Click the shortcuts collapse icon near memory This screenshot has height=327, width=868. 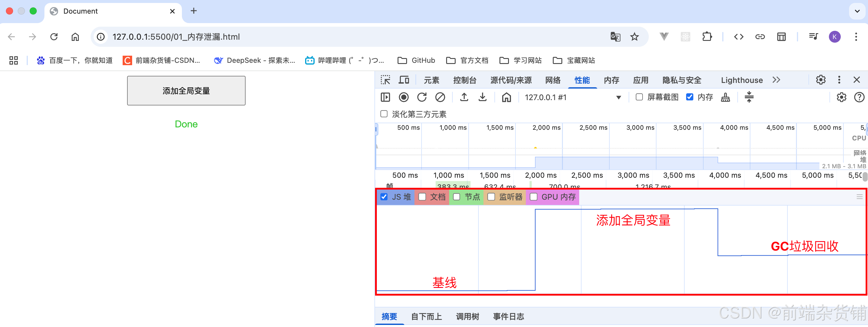[x=749, y=97]
